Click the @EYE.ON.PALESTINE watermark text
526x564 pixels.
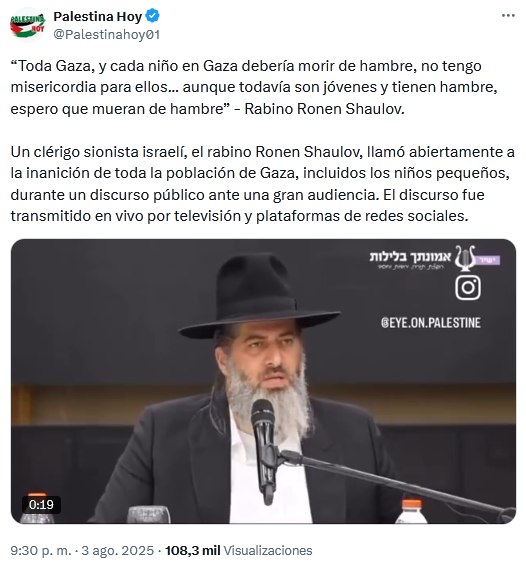click(x=431, y=323)
